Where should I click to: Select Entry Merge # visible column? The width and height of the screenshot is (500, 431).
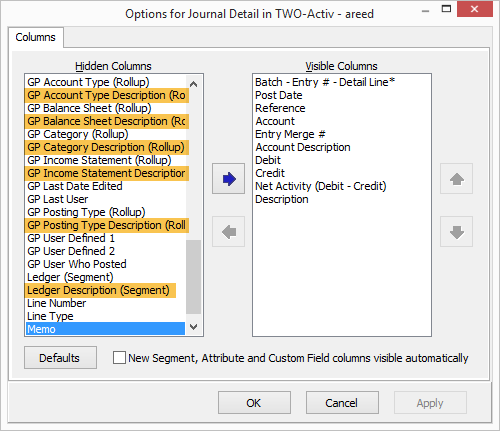pos(290,134)
